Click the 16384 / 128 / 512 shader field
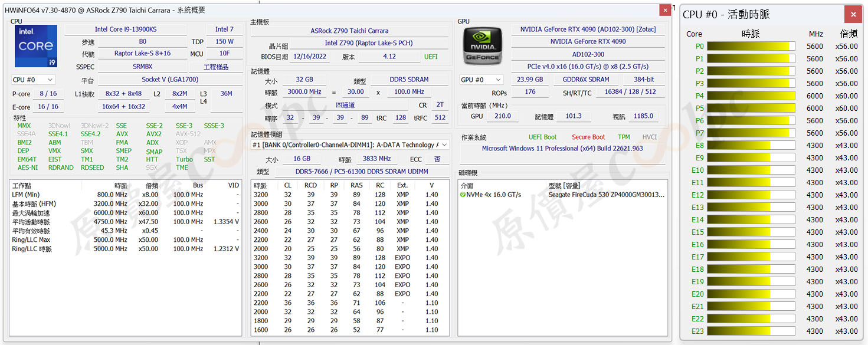 click(x=630, y=92)
